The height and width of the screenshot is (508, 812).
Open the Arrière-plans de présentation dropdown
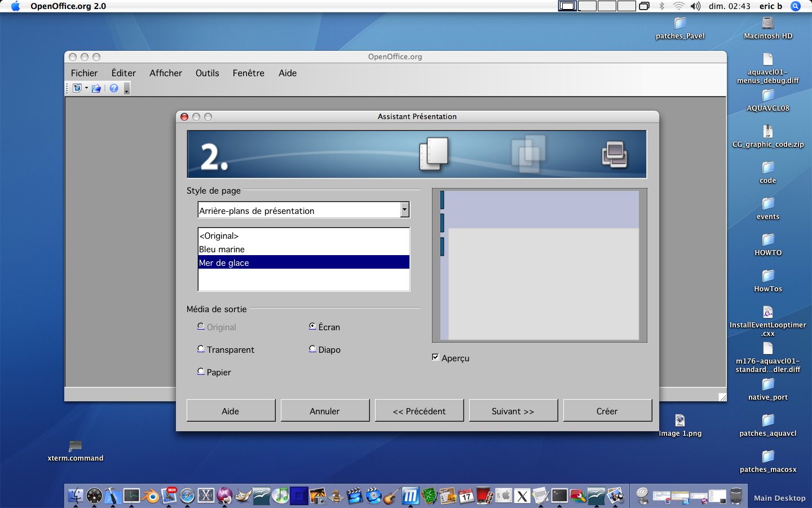click(404, 210)
